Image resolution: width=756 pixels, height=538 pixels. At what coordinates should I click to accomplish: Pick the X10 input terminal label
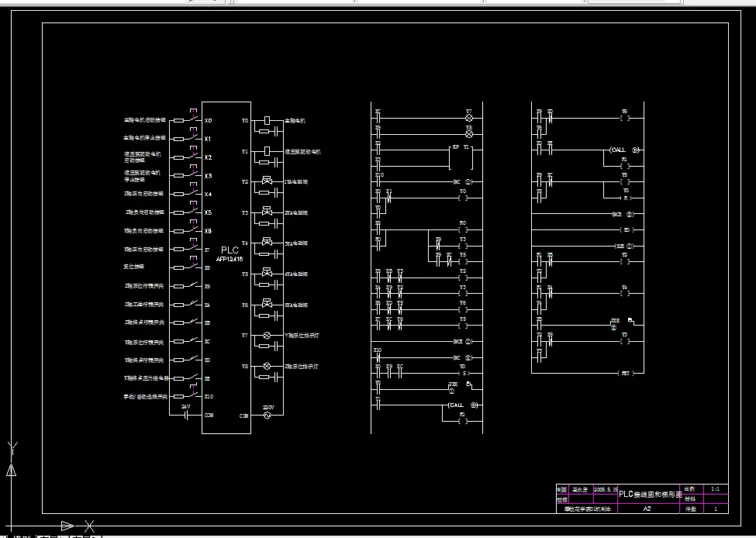click(x=209, y=397)
